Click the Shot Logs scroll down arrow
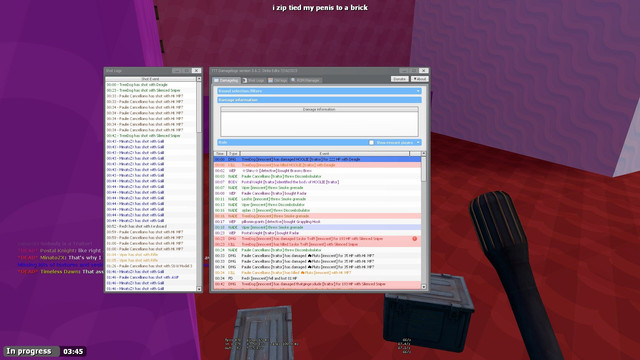 (199, 289)
